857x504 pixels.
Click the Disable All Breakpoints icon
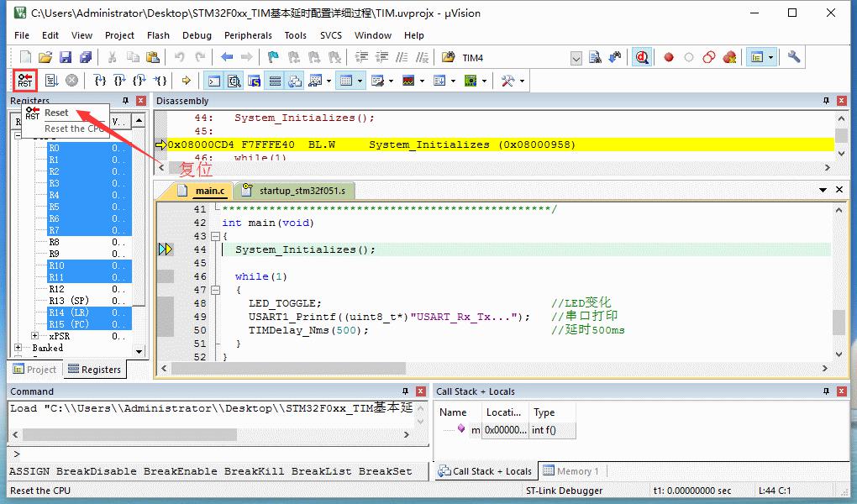(709, 57)
